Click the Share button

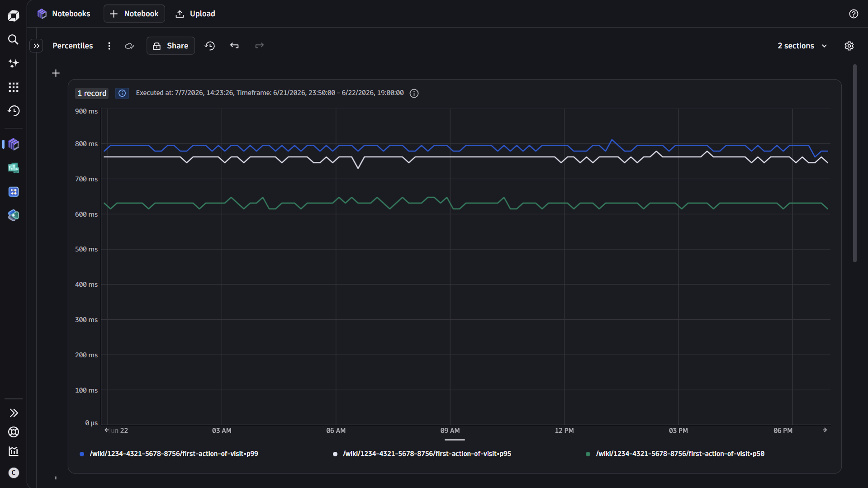coord(171,46)
